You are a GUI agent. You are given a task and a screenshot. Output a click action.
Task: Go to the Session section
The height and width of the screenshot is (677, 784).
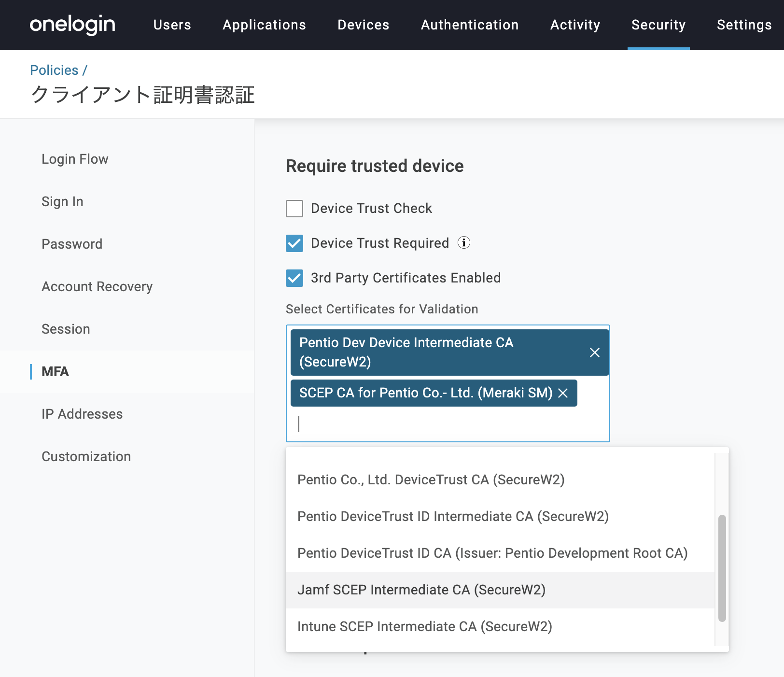pos(66,329)
